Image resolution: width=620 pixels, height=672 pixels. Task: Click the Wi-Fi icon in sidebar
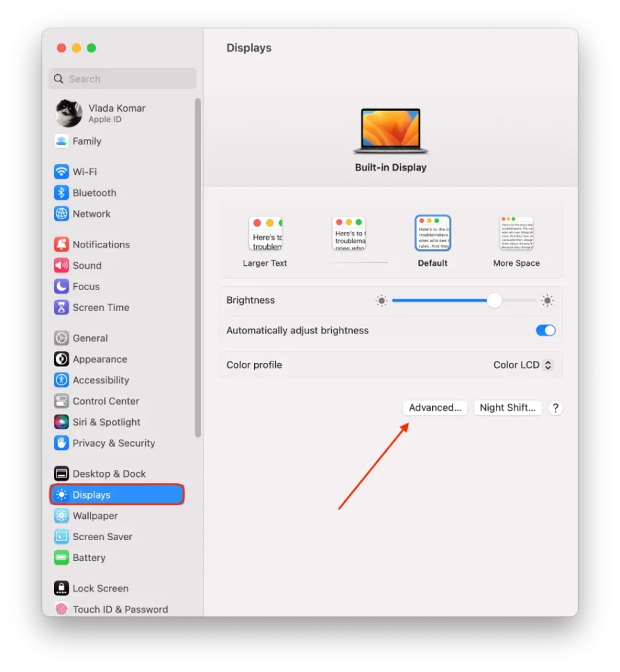coord(61,171)
